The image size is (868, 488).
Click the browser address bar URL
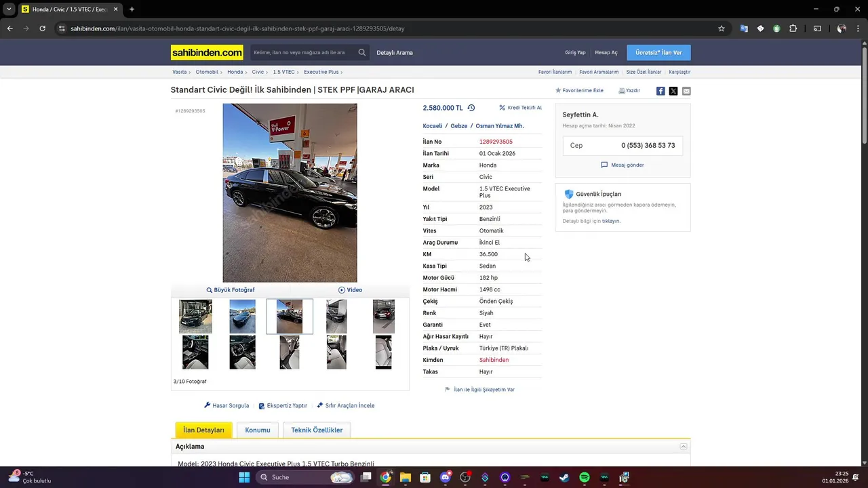click(237, 28)
